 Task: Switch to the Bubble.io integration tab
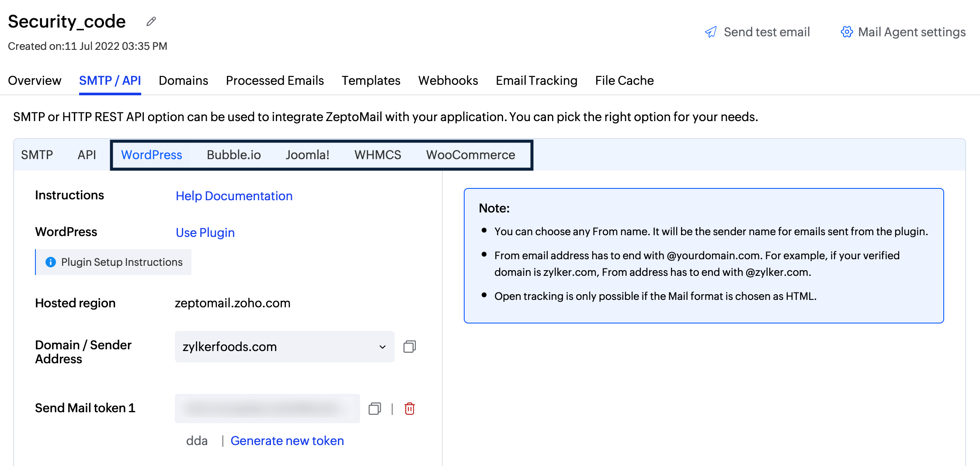click(233, 155)
